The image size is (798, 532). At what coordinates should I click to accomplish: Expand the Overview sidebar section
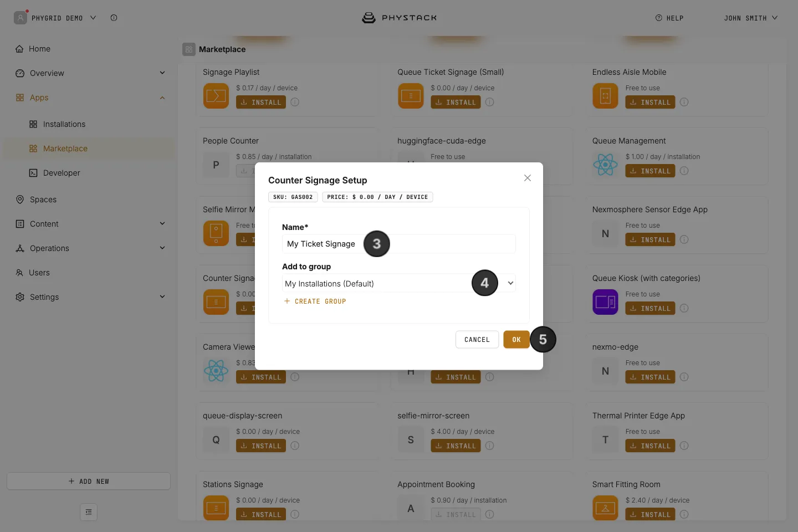click(x=162, y=73)
